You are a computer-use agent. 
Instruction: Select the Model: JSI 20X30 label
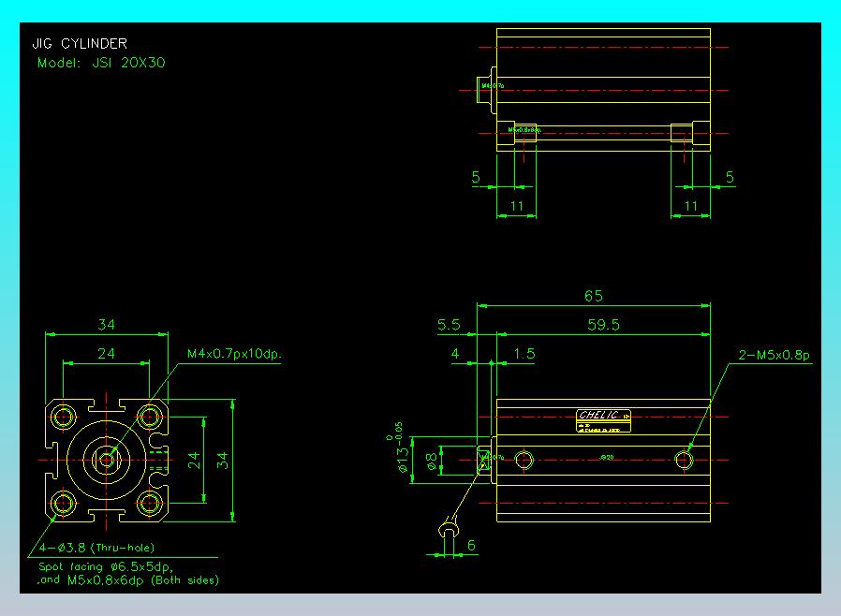pyautogui.click(x=101, y=63)
